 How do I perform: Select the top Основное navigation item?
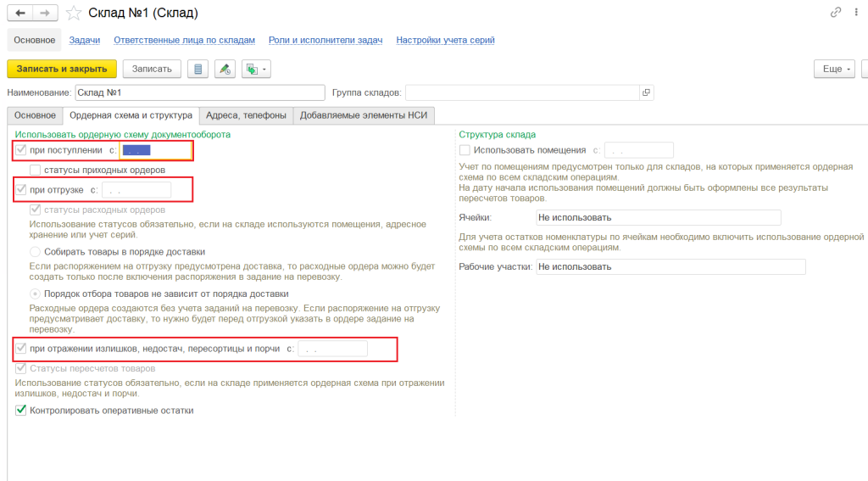34,40
